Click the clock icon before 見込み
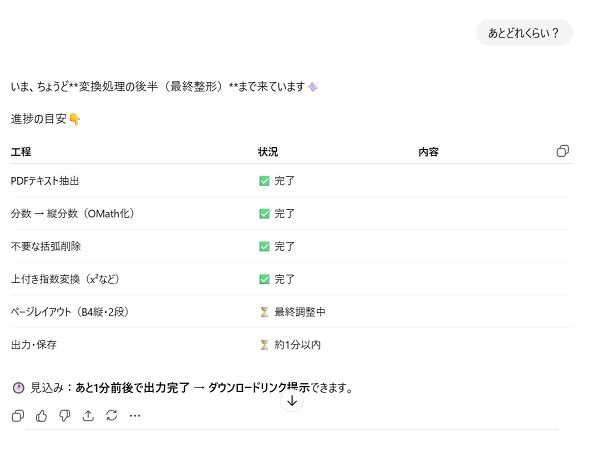The height and width of the screenshot is (450, 600). click(18, 387)
